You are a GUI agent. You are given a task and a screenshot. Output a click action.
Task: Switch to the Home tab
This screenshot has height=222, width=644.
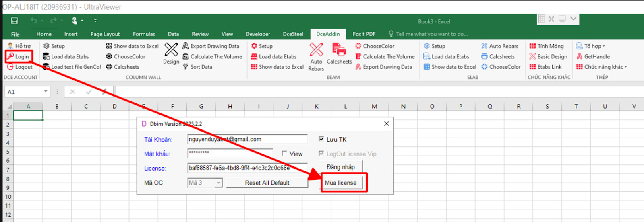coord(44,34)
